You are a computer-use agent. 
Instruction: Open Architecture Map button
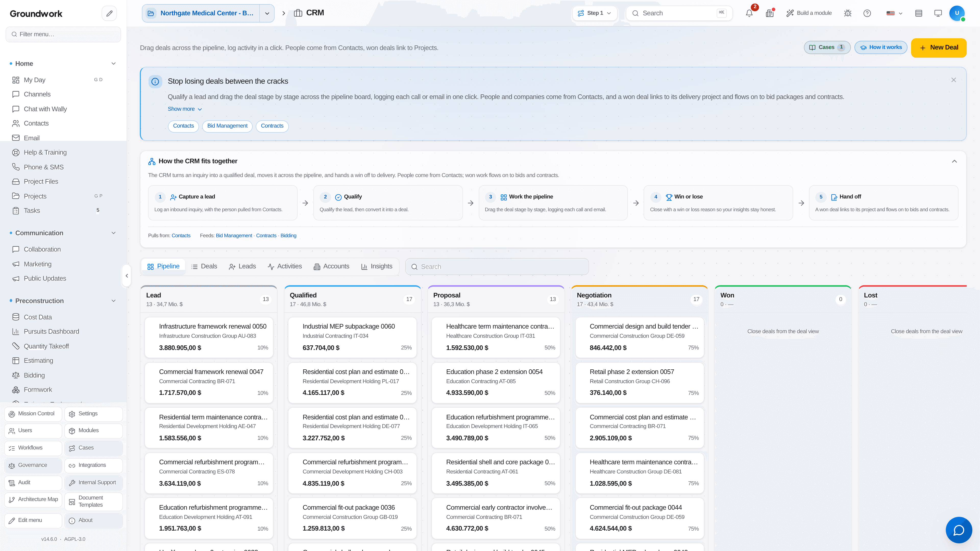click(x=33, y=500)
